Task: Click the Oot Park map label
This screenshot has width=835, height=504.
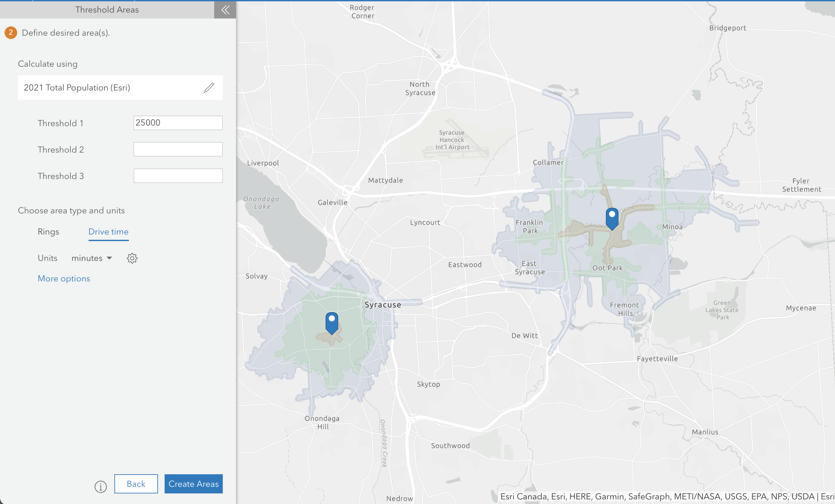Action: 607,268
